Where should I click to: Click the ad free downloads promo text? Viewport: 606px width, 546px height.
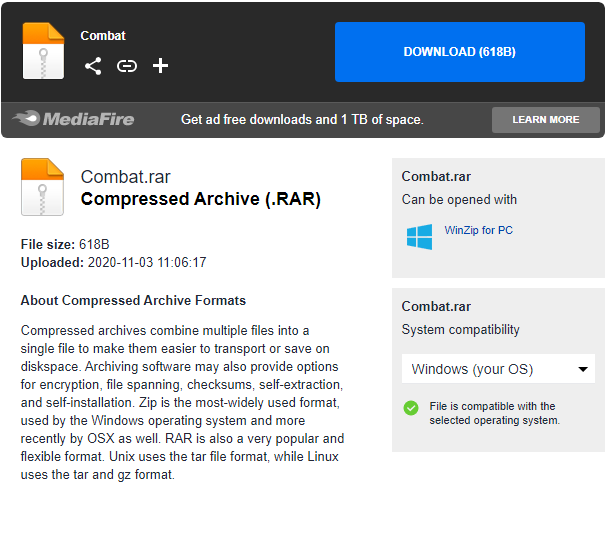pyautogui.click(x=302, y=119)
